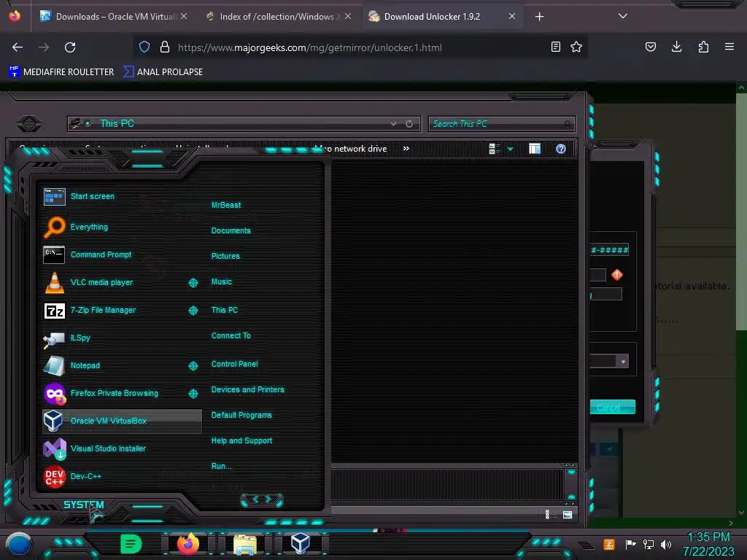
Task: Open Oracle VM VirtualBox in start menu
Action: point(122,421)
